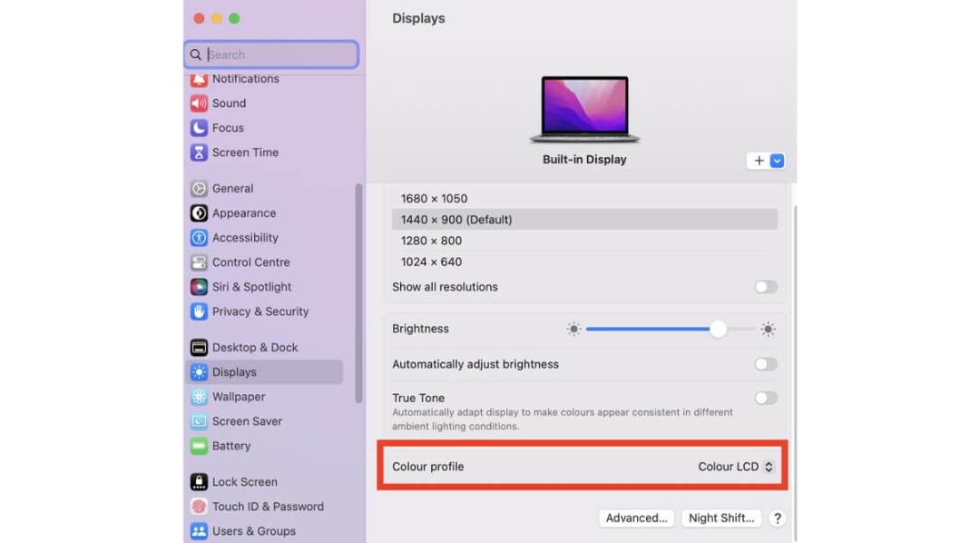Image resolution: width=980 pixels, height=543 pixels.
Task: Select the General gear icon
Action: click(x=199, y=188)
